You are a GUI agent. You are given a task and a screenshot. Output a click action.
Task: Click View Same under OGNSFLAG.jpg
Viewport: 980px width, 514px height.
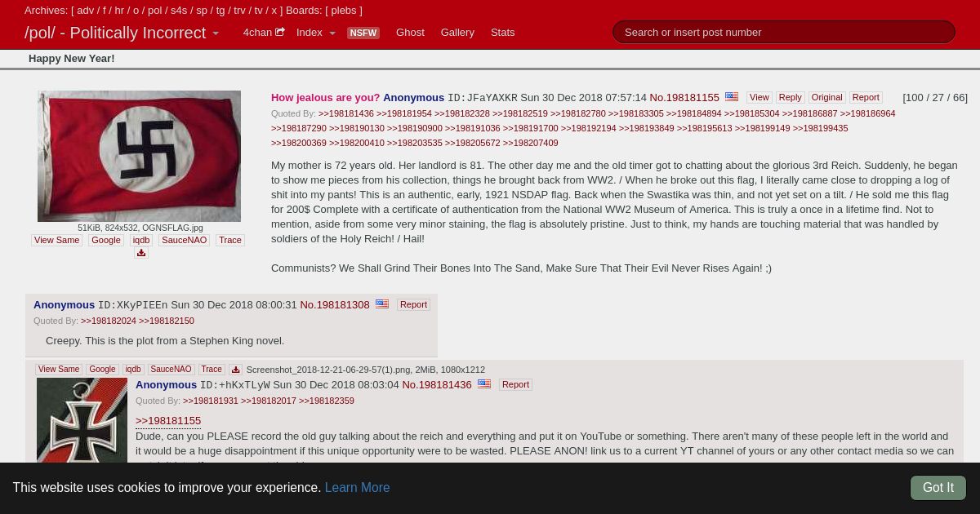[56, 240]
